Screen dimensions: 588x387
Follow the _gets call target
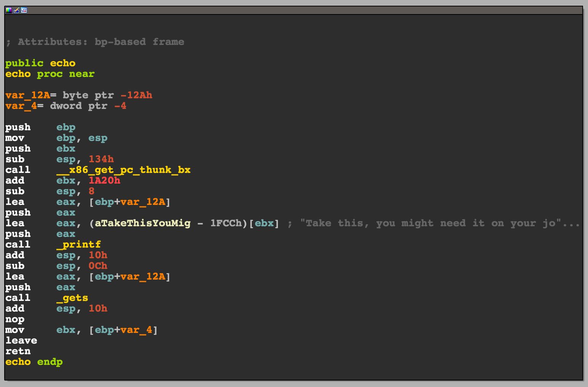72,298
